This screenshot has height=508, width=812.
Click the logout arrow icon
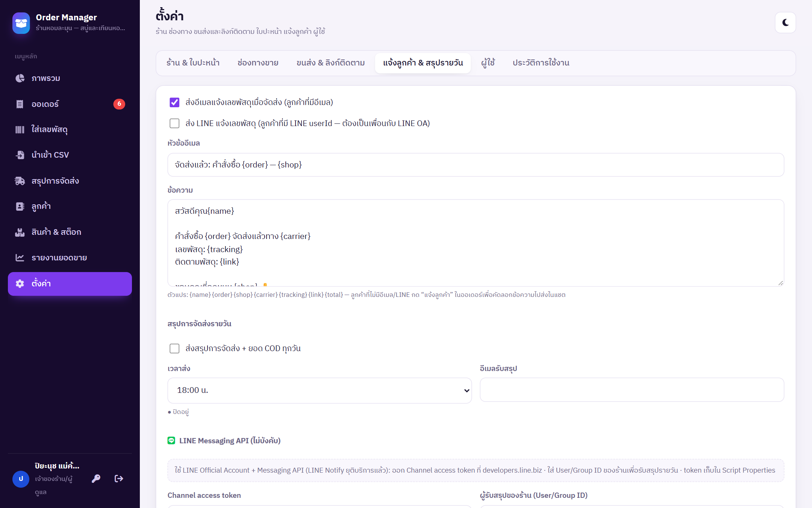pos(119,478)
